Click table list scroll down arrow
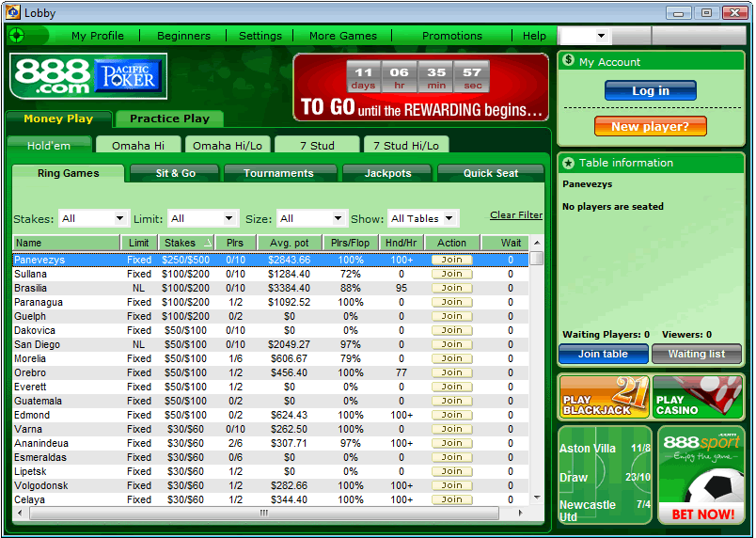 [x=537, y=498]
